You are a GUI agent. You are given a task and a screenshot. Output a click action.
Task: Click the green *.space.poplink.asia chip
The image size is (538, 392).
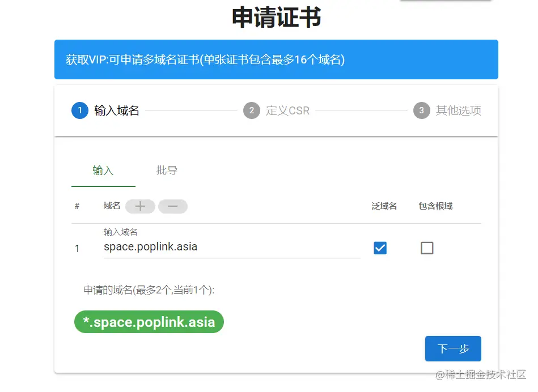coord(149,322)
